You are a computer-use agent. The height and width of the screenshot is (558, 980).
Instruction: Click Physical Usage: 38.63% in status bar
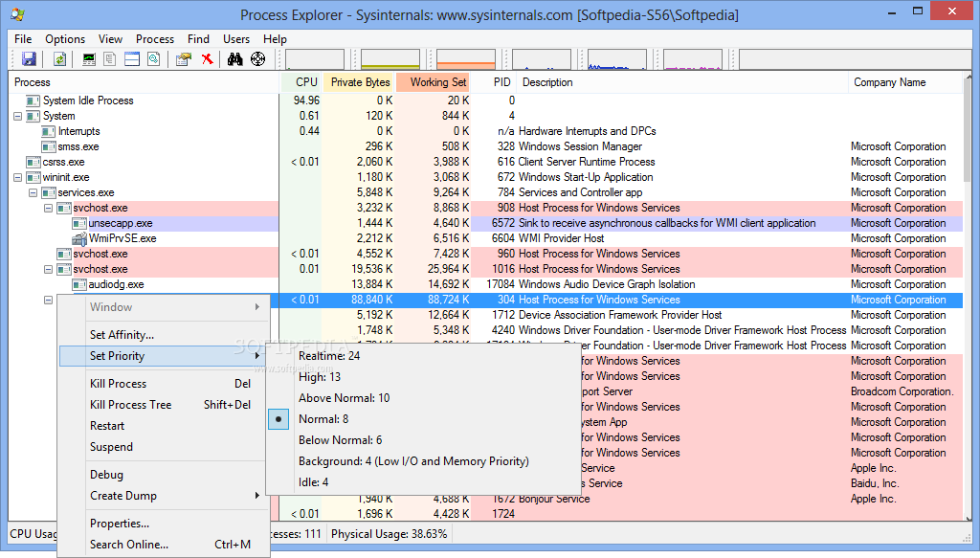pos(390,534)
